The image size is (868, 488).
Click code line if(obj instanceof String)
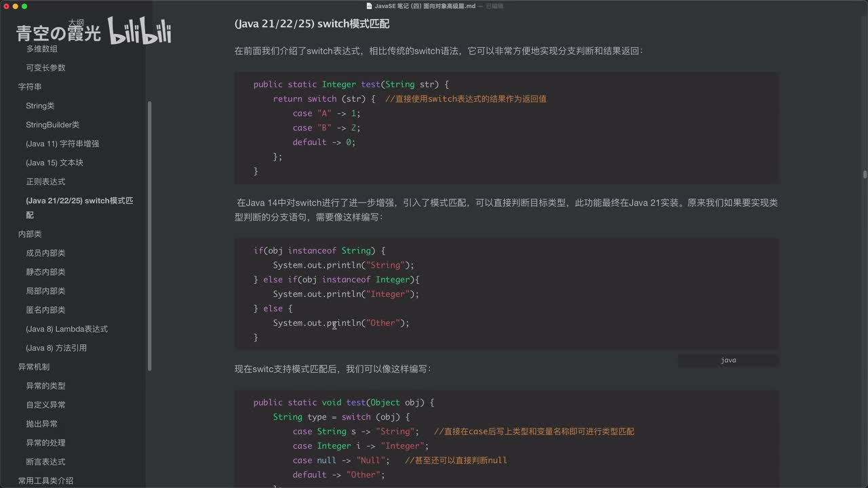pos(319,250)
